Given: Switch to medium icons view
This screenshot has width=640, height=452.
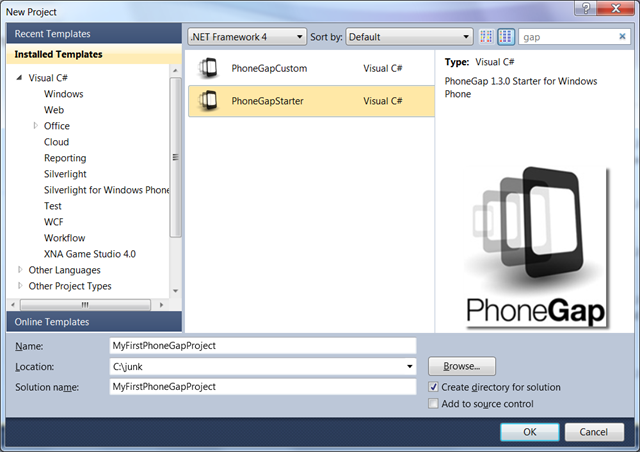Looking at the screenshot, I should coord(505,37).
